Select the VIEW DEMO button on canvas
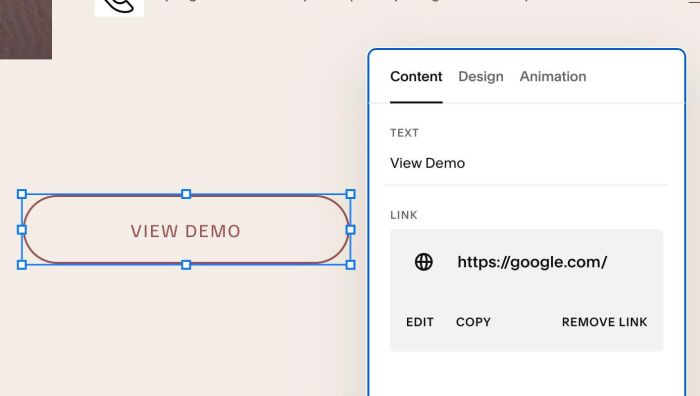Viewport: 700px width, 396px height. pos(186,230)
